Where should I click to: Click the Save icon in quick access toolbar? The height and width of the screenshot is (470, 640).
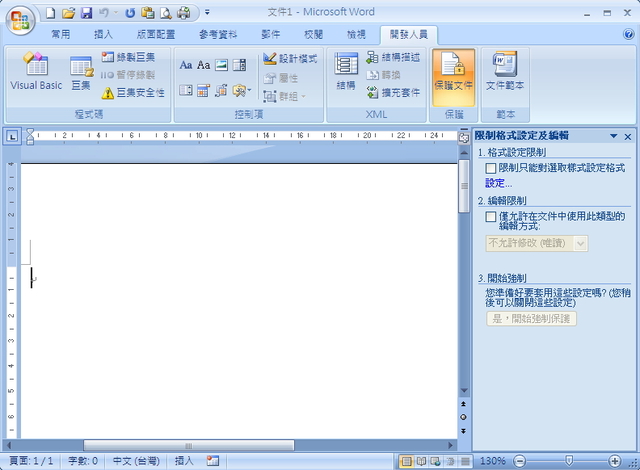click(86, 13)
